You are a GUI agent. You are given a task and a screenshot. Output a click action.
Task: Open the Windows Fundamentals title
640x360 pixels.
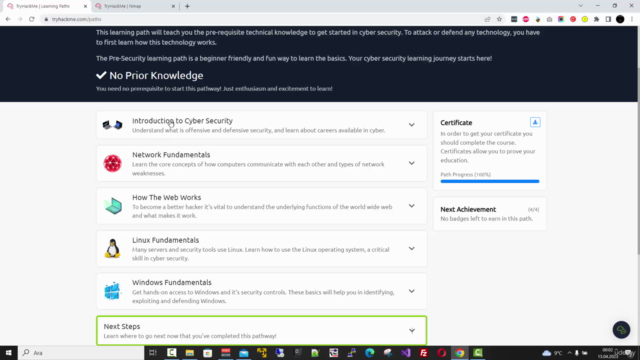pyautogui.click(x=171, y=282)
